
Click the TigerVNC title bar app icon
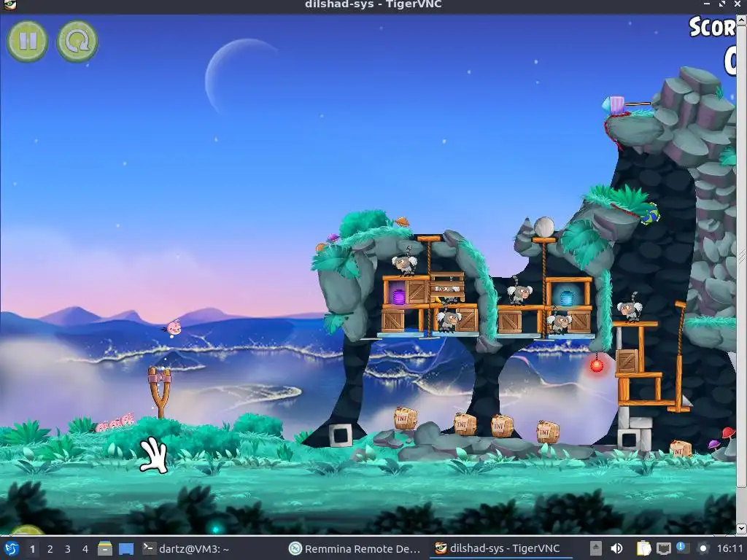9,5
